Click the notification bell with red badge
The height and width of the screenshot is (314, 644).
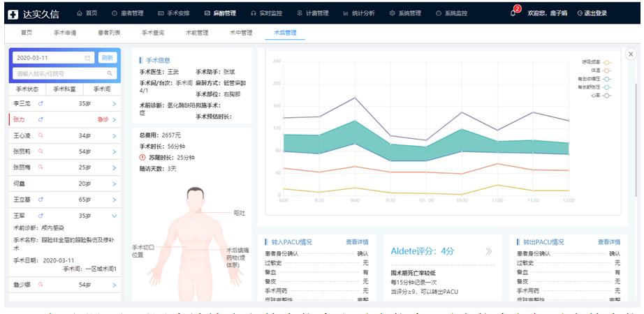pyautogui.click(x=515, y=13)
